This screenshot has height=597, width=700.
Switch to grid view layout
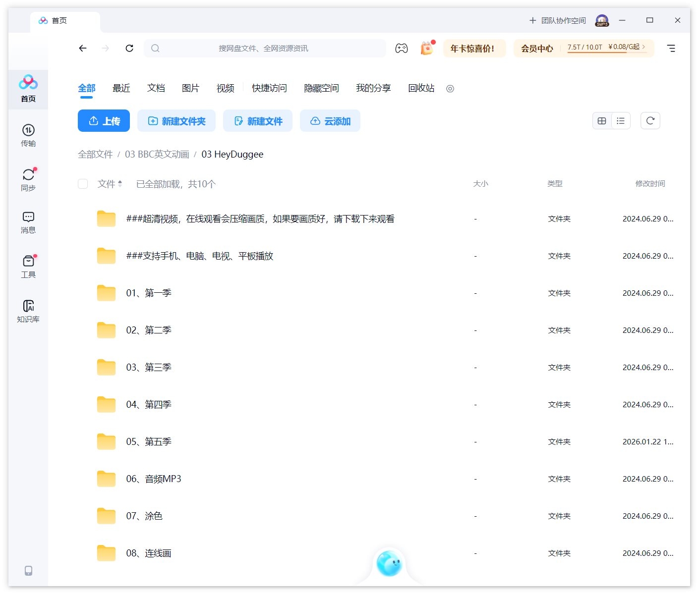pos(601,120)
